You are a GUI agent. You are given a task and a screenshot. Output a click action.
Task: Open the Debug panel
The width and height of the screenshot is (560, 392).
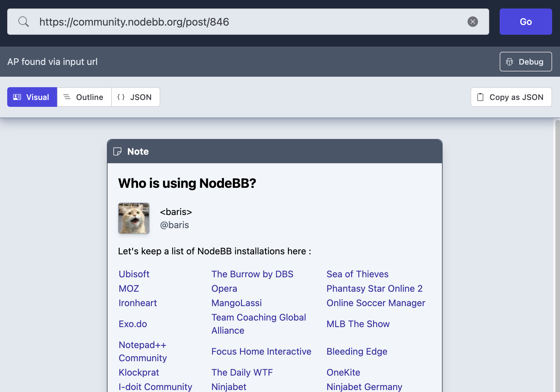click(x=526, y=62)
